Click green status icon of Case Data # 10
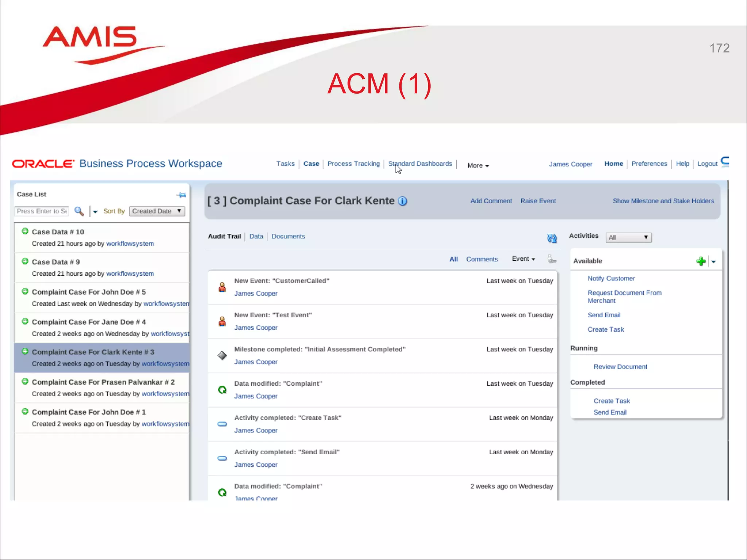747x560 pixels. (25, 231)
